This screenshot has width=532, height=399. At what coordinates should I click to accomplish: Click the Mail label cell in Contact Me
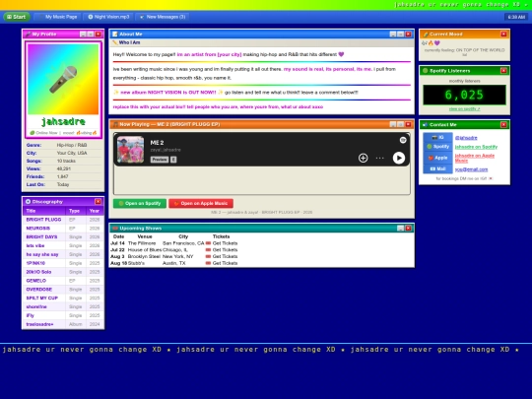point(437,168)
